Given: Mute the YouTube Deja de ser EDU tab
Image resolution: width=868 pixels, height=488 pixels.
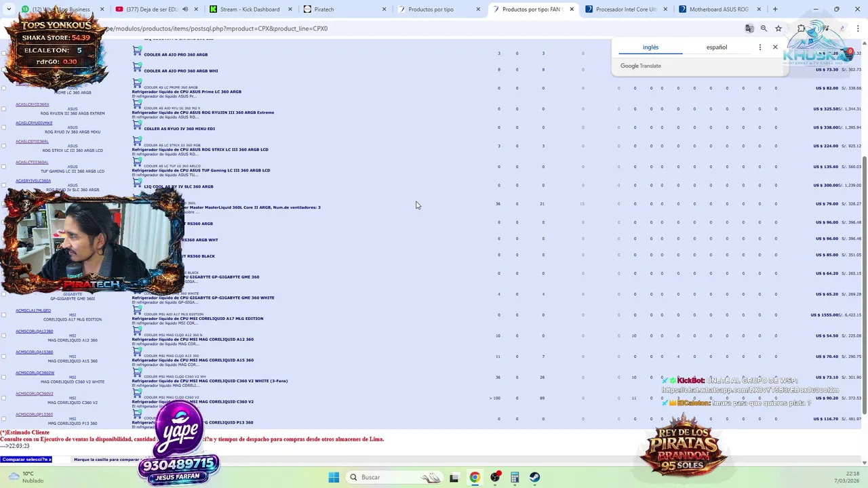Looking at the screenshot, I should coord(185,9).
